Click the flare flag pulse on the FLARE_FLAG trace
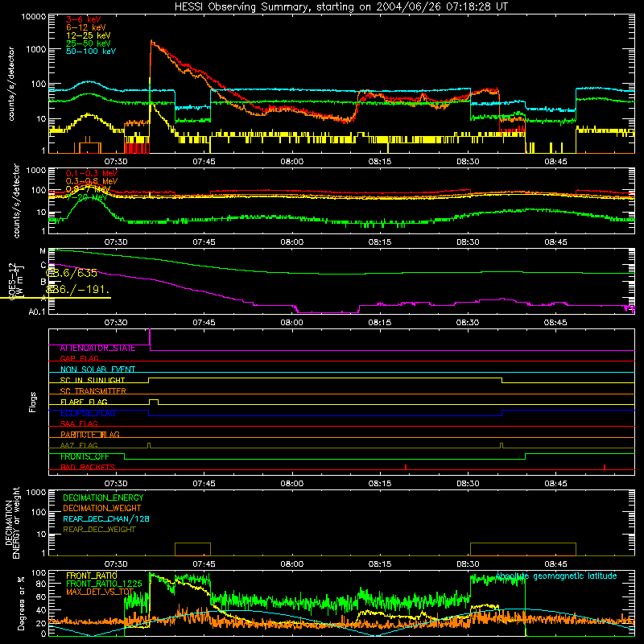The width and height of the screenshot is (644, 644). click(x=153, y=402)
